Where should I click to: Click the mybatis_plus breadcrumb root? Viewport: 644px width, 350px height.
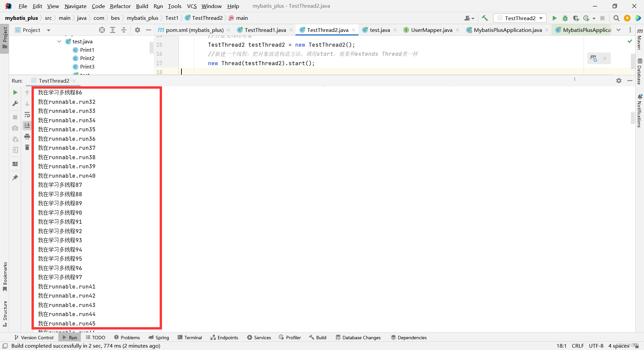21,18
